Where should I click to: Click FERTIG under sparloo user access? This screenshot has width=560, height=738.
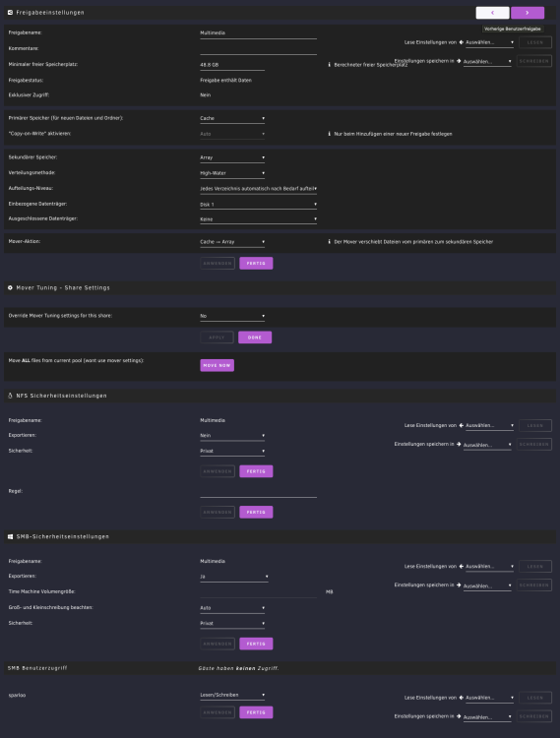coord(256,712)
